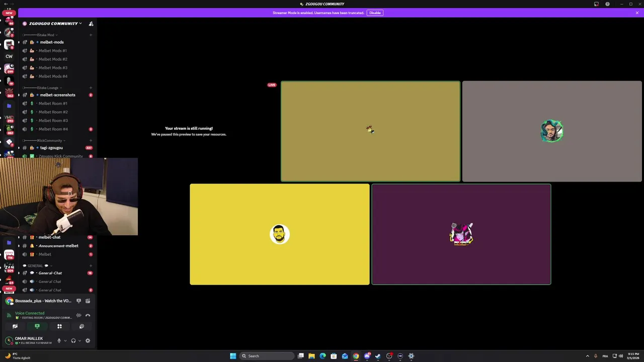Open the Windows Start menu
Viewport: 644px width, 362px height.
[233, 356]
